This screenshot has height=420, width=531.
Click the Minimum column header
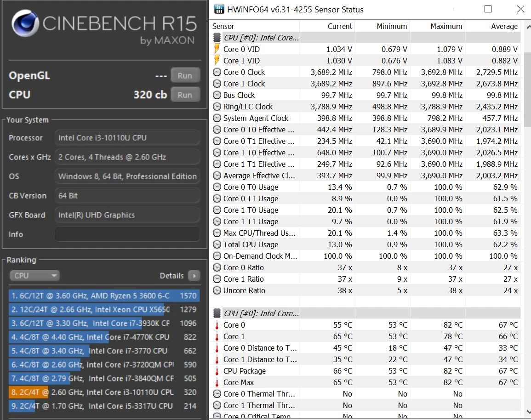click(383, 26)
